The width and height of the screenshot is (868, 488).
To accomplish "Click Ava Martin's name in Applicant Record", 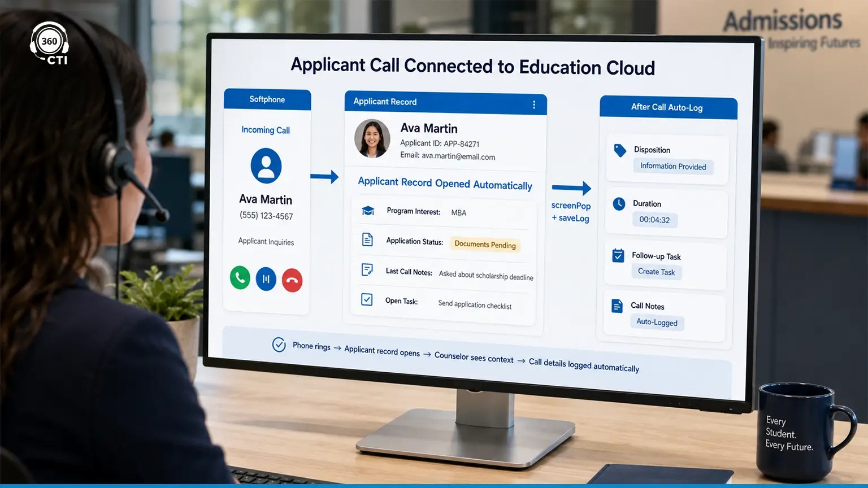I will tap(429, 129).
